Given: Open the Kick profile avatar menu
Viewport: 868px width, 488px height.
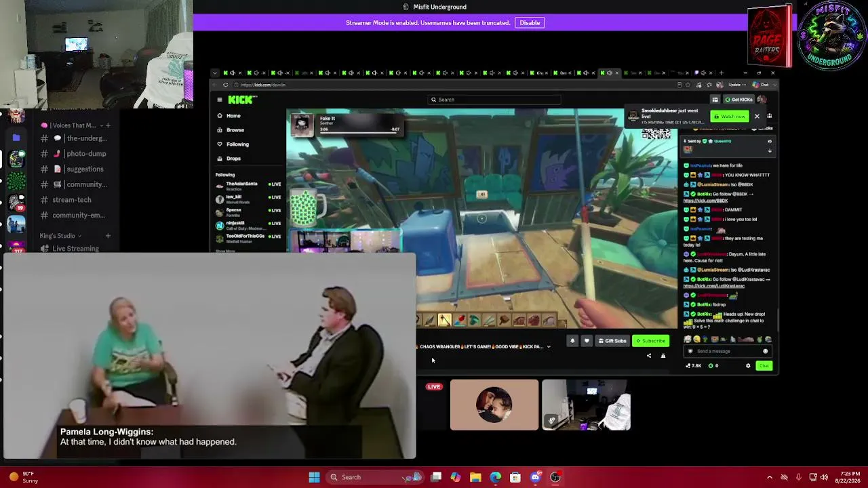Looking at the screenshot, I should coord(762,100).
